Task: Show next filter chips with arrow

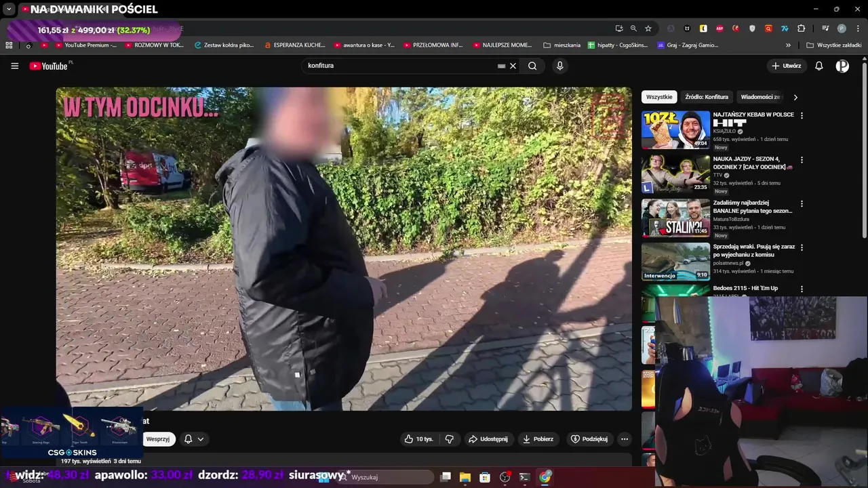Action: (x=795, y=97)
